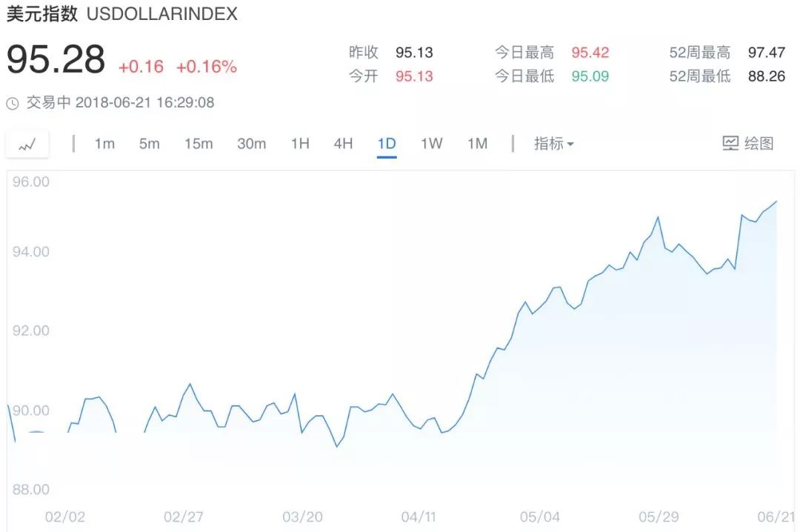This screenshot has width=800, height=532.
Task: Choose the 15m timeframe
Action: click(199, 144)
